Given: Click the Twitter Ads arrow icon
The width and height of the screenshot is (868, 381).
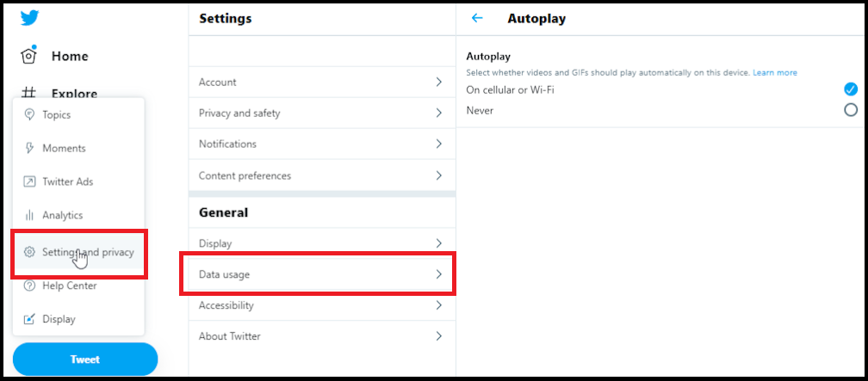Looking at the screenshot, I should tap(29, 181).
